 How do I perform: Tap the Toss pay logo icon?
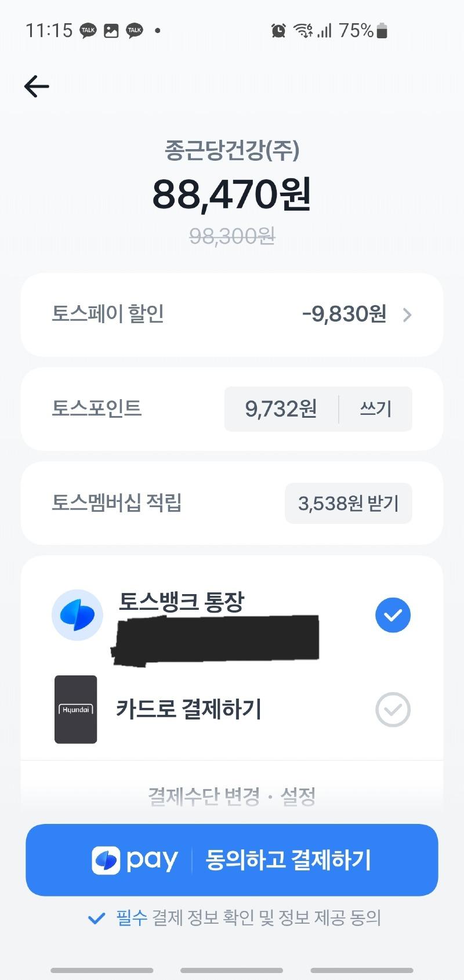106,860
